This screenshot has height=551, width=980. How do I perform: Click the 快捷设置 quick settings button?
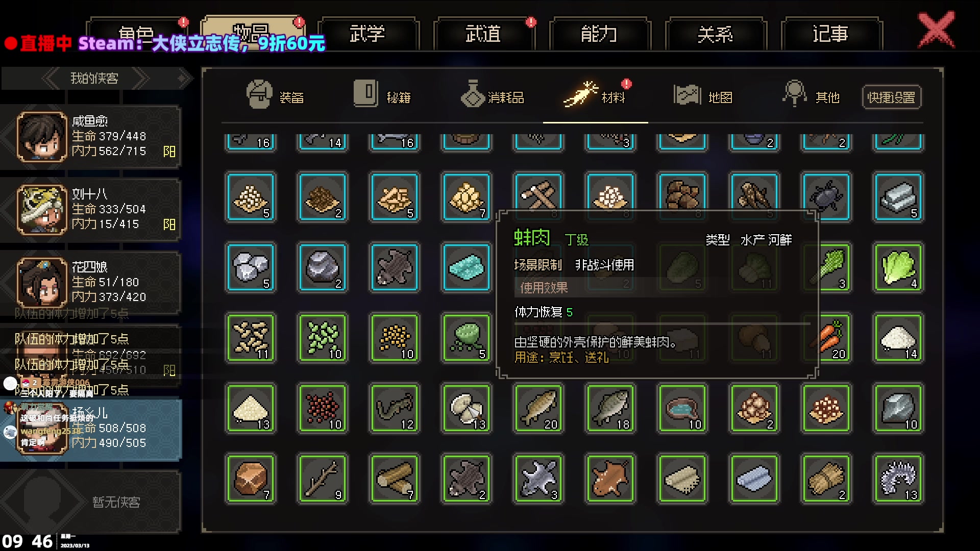point(891,97)
